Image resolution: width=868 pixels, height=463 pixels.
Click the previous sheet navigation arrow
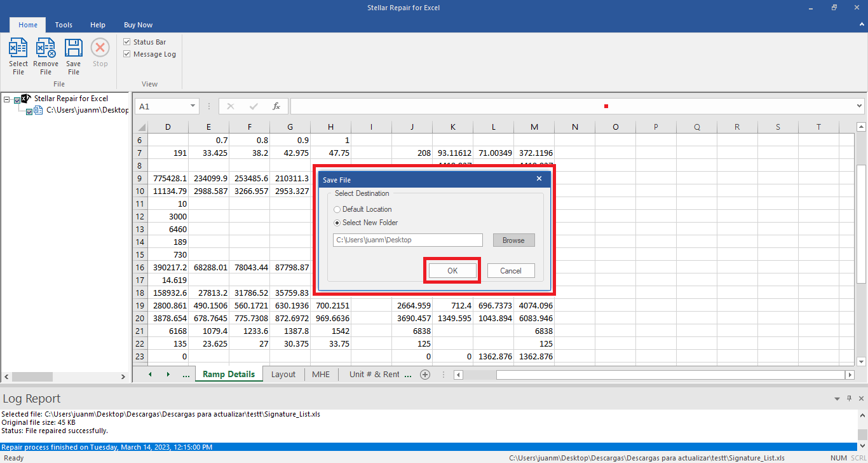click(150, 375)
